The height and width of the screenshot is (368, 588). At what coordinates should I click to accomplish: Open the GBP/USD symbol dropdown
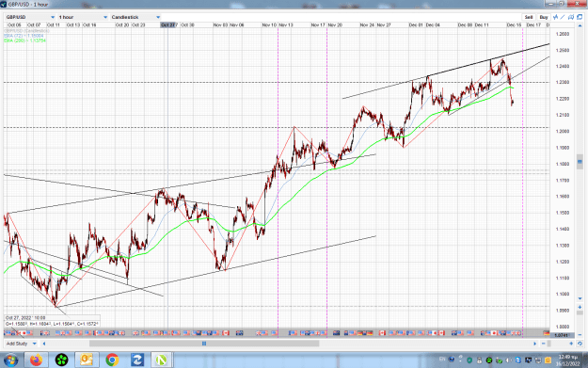(30, 17)
